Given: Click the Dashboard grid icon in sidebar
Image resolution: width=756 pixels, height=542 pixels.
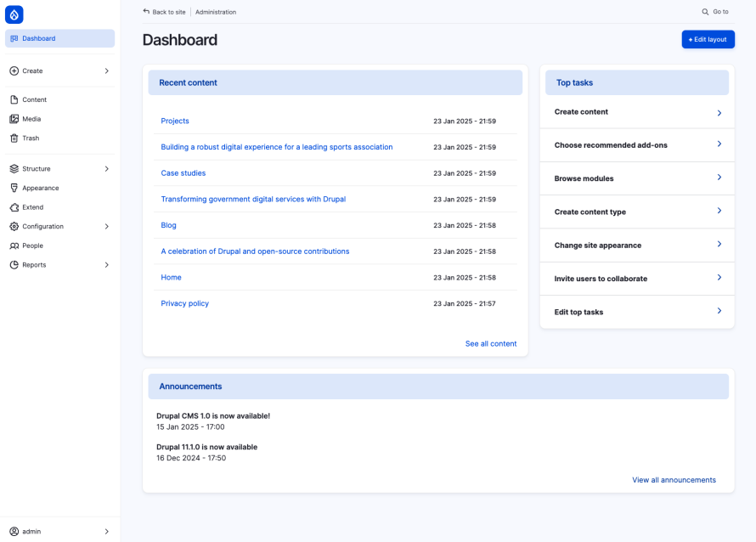Looking at the screenshot, I should tap(14, 38).
